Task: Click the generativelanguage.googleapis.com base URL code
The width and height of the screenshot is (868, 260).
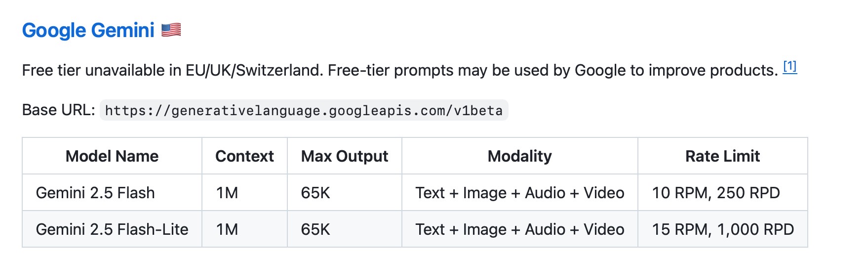Action: click(x=304, y=110)
